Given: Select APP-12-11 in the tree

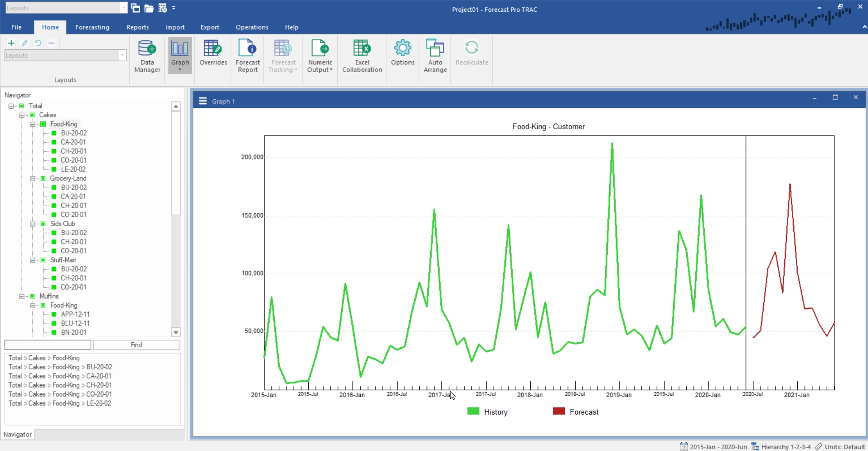Looking at the screenshot, I should pyautogui.click(x=75, y=314).
